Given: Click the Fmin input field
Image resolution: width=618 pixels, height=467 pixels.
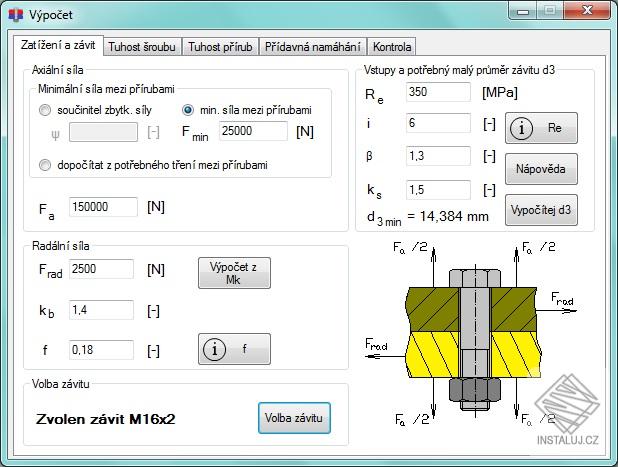Looking at the screenshot, I should [253, 131].
